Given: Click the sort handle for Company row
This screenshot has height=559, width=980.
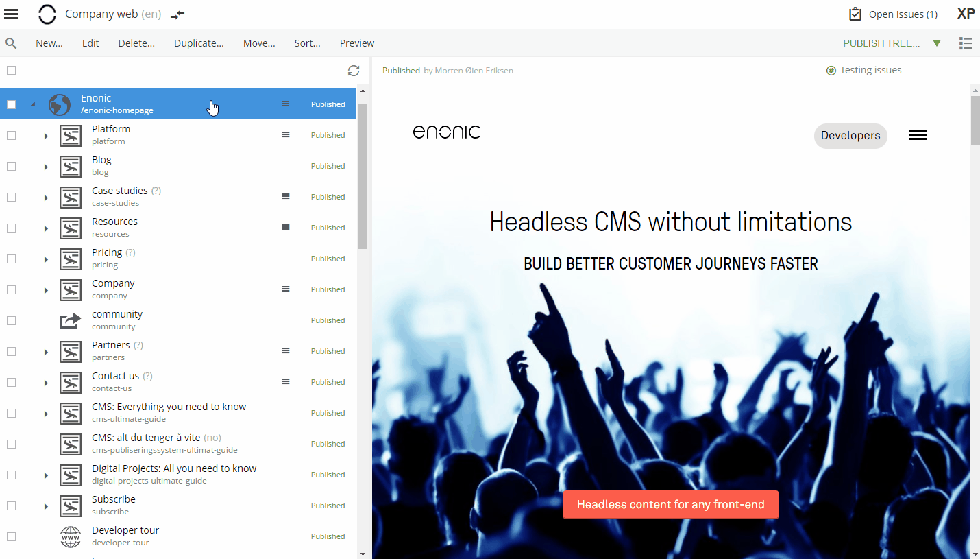Looking at the screenshot, I should pyautogui.click(x=286, y=289).
